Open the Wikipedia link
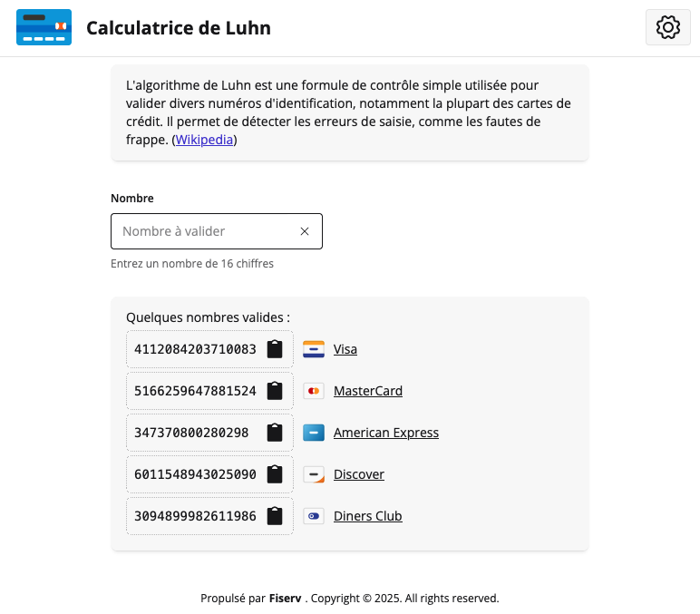700x614 pixels. tap(204, 140)
